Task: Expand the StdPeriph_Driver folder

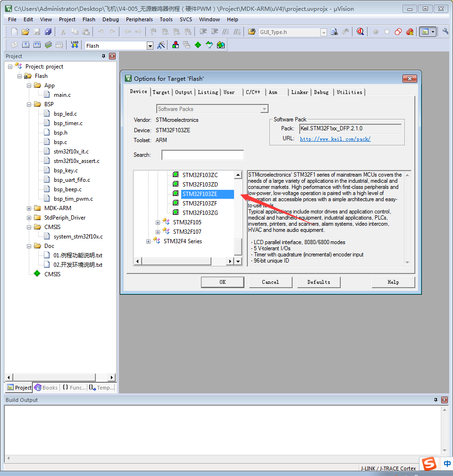Action: coord(29,218)
